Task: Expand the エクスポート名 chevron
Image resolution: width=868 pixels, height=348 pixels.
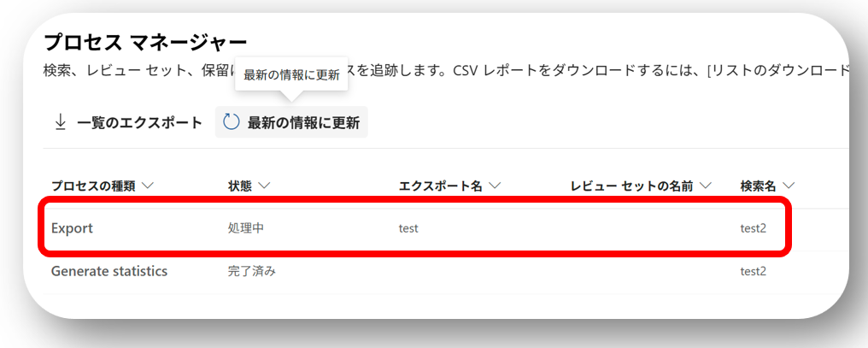Action: coord(495,186)
